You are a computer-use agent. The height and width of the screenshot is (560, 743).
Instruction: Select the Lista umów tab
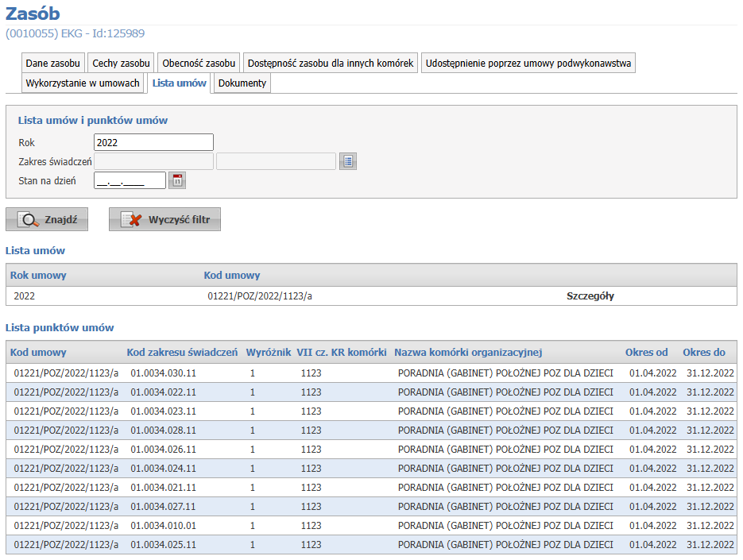(179, 83)
